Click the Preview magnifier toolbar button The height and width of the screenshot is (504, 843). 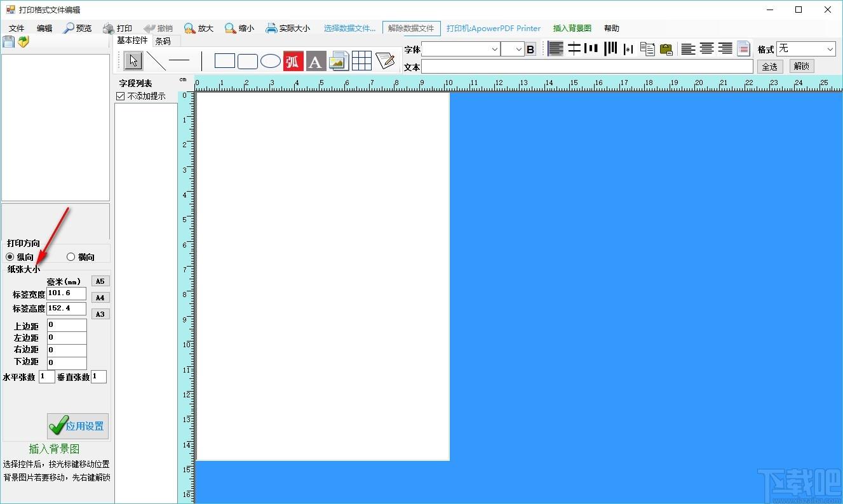point(78,28)
